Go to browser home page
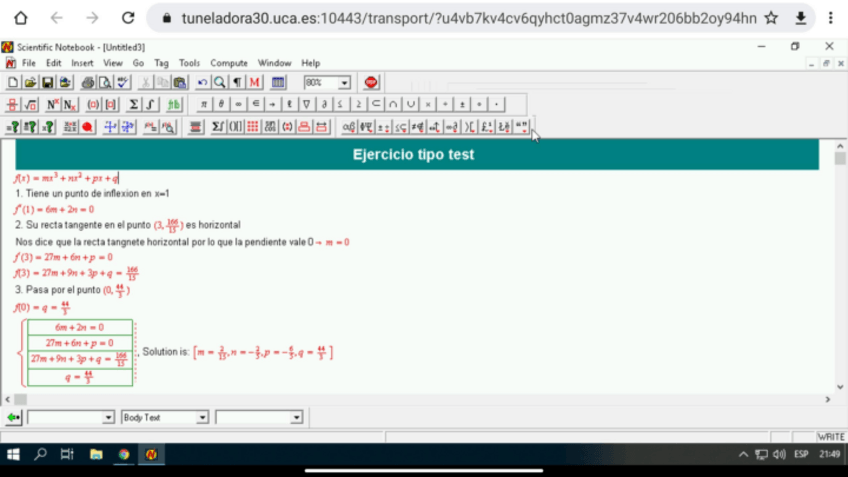The image size is (848, 477). pos(21,18)
